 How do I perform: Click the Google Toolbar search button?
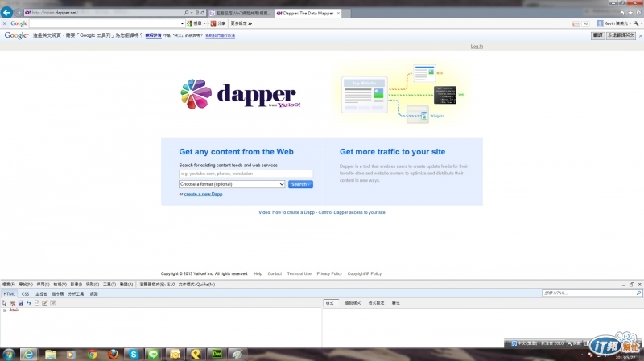(x=196, y=23)
